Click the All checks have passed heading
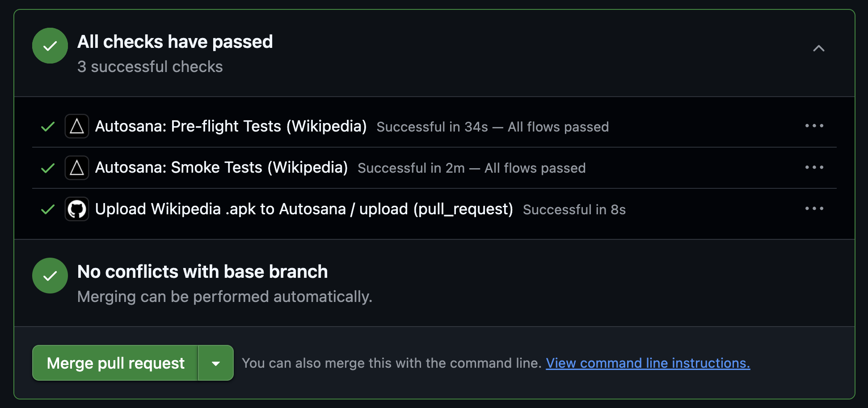The image size is (868, 408). 175,42
